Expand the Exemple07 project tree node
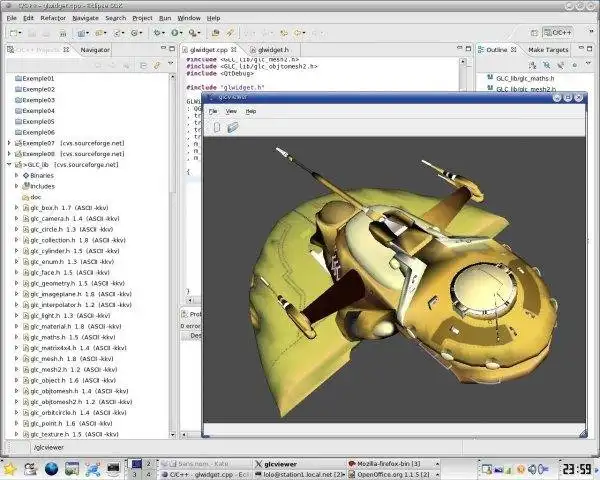Viewport: 600px width, 480px height. coord(9,144)
